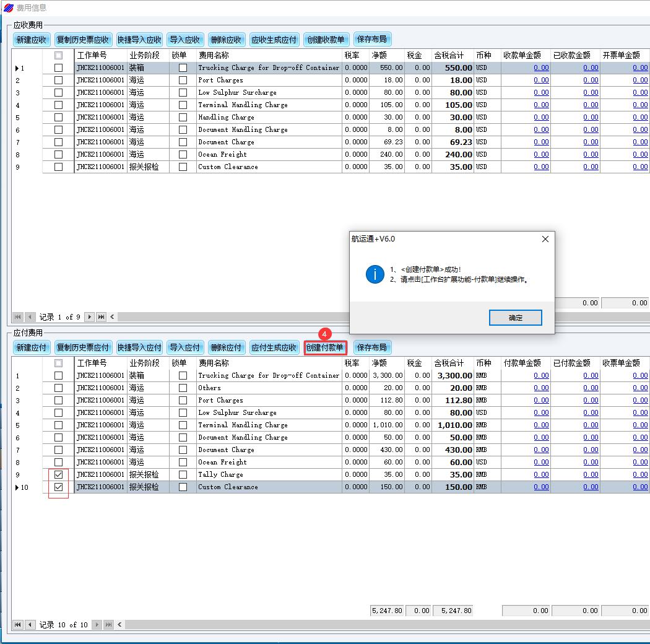Click 创建付款单 in payables toolbar
650x644 pixels.
[x=325, y=347]
